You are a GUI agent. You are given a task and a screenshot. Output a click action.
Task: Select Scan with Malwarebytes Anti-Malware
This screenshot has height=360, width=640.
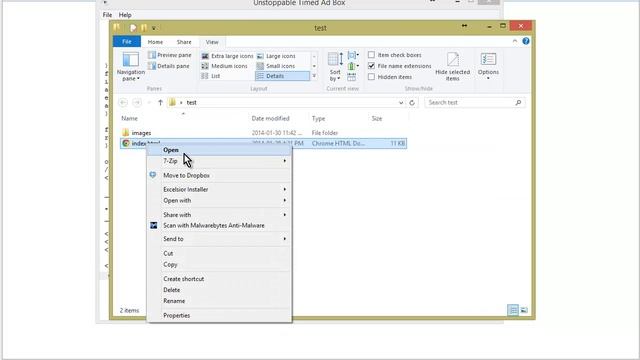[220, 226]
